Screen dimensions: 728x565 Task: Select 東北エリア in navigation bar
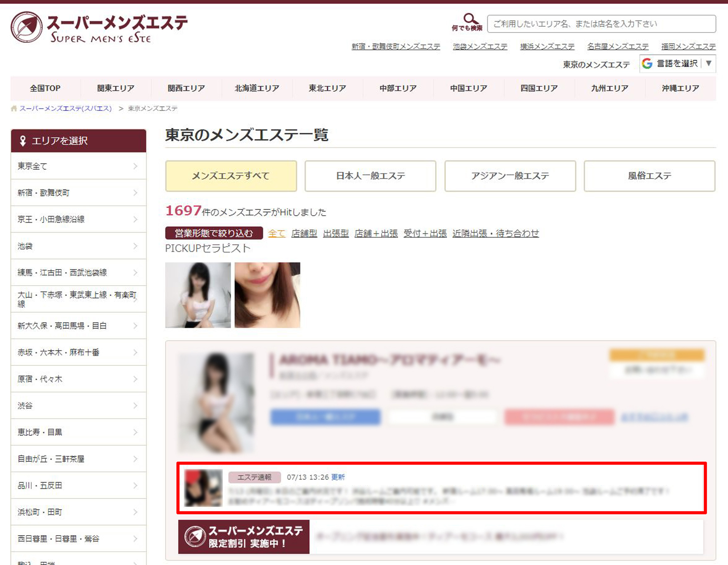328,88
